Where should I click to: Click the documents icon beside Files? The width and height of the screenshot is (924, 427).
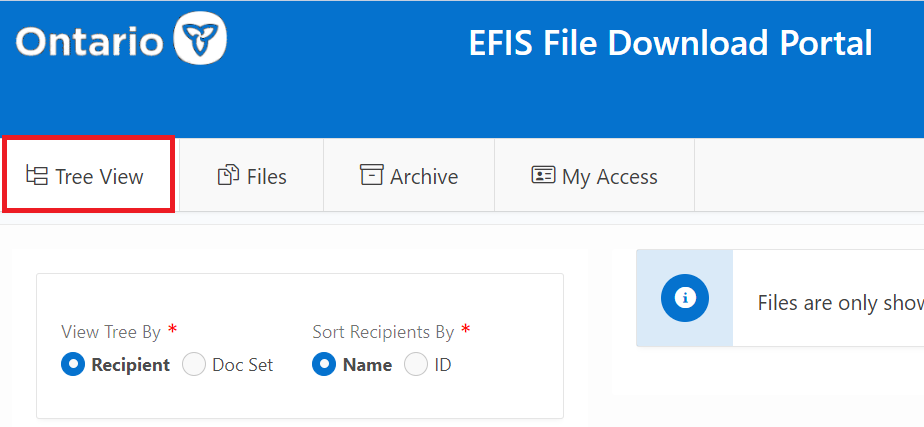tap(228, 175)
